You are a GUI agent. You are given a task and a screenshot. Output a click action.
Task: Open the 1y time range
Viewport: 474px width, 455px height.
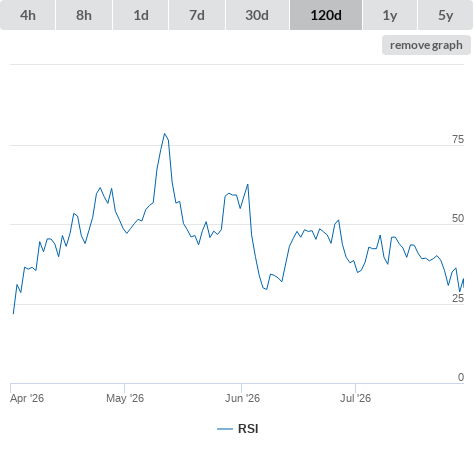click(390, 15)
